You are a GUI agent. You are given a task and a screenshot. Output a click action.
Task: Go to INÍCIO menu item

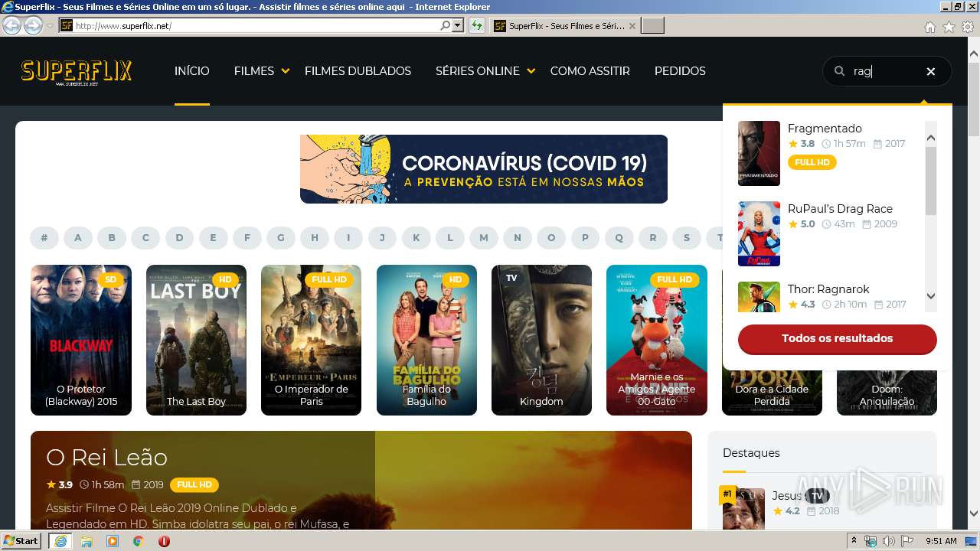click(192, 71)
